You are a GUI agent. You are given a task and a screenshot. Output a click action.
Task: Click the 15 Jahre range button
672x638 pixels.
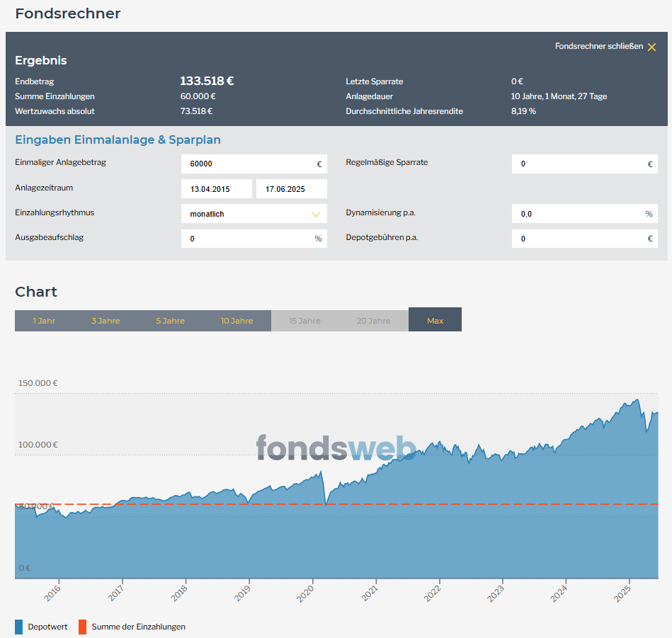[304, 321]
